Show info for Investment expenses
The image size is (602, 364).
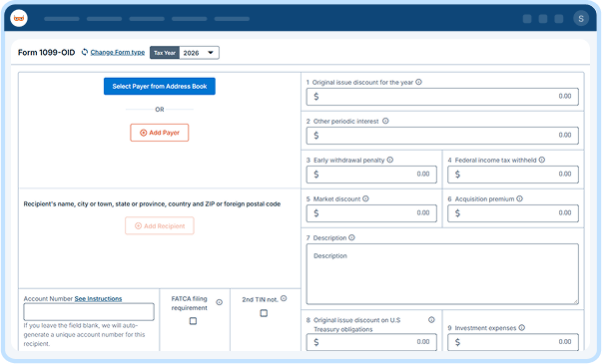(522, 327)
